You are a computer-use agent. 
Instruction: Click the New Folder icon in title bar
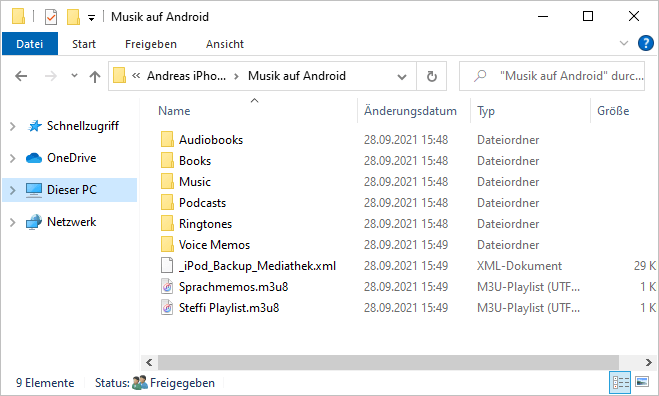point(73,17)
